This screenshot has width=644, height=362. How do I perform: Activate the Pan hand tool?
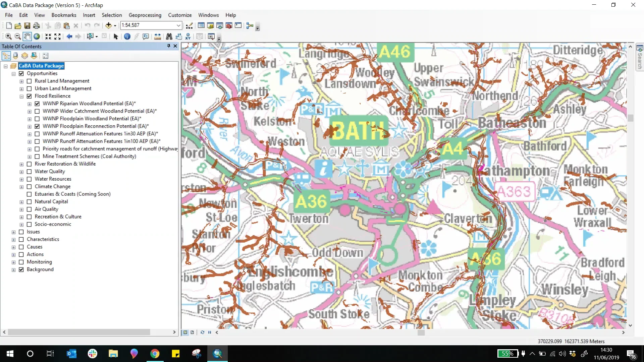point(27,37)
